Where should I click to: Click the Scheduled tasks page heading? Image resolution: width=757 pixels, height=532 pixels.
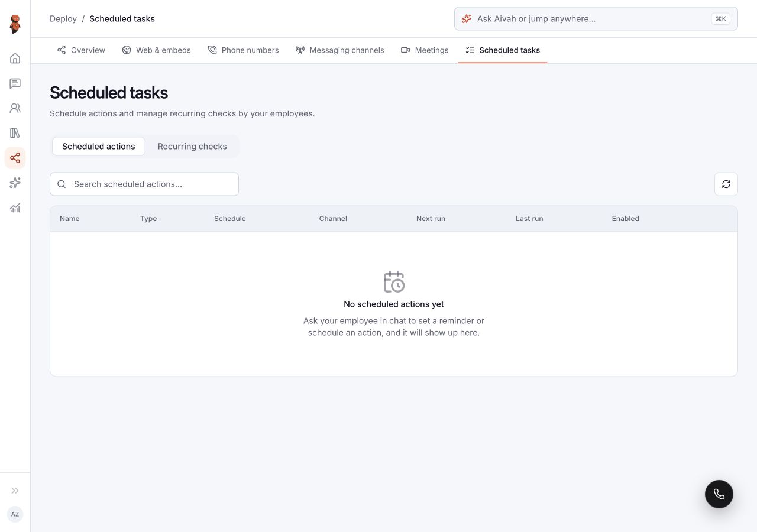(109, 93)
